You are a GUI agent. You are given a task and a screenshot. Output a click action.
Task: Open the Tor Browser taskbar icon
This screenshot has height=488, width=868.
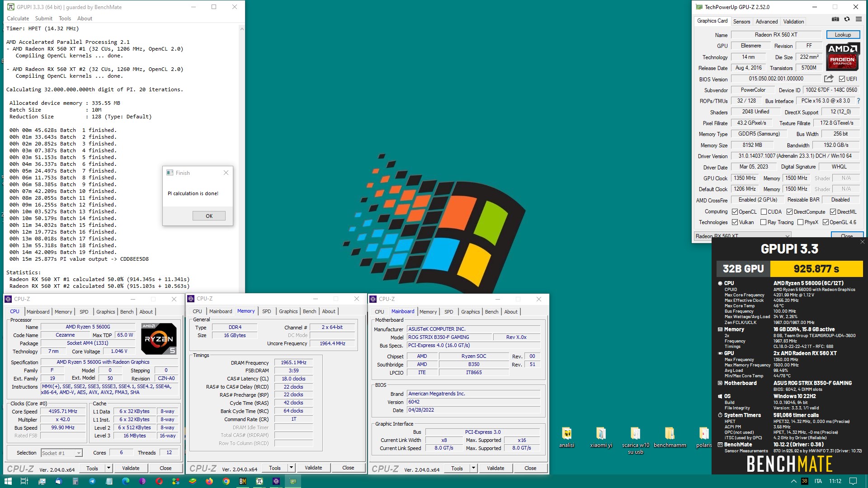(x=142, y=481)
